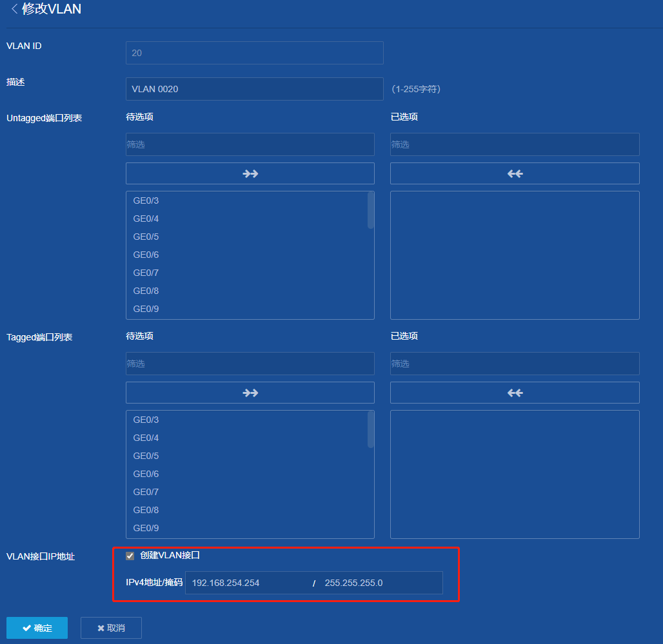The height and width of the screenshot is (644, 663).
Task: Select GE0/4 in Untagged candidate list
Action: point(146,219)
